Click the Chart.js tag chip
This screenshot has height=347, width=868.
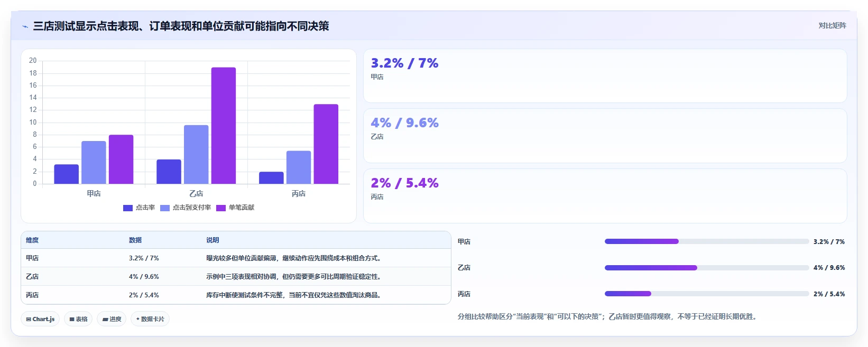(x=40, y=319)
